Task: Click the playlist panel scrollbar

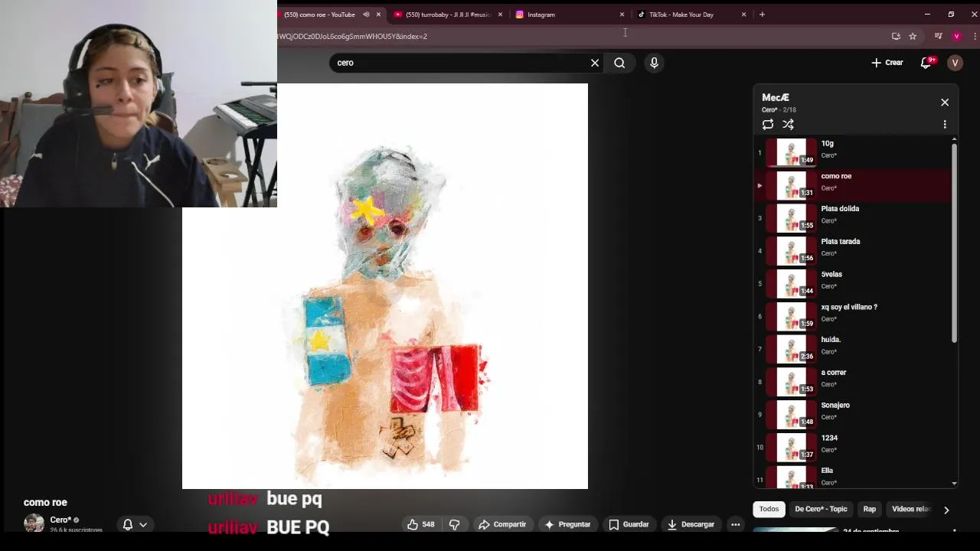Action: pyautogui.click(x=954, y=243)
